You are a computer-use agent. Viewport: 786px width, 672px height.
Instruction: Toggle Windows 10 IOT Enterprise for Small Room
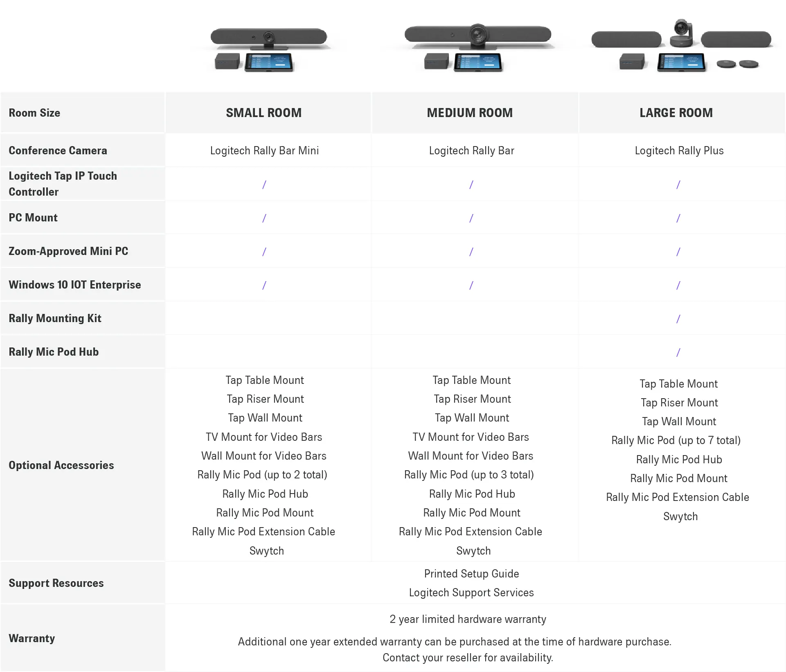coord(265,285)
